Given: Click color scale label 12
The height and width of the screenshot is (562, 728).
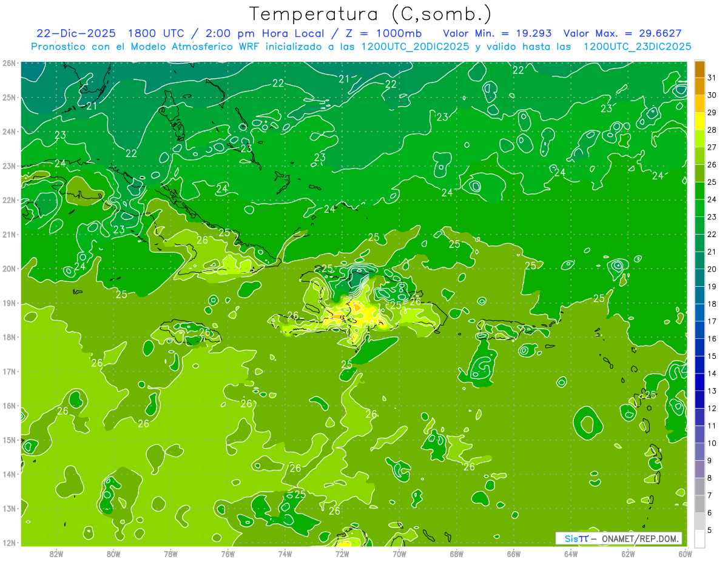Looking at the screenshot, I should 712,408.
